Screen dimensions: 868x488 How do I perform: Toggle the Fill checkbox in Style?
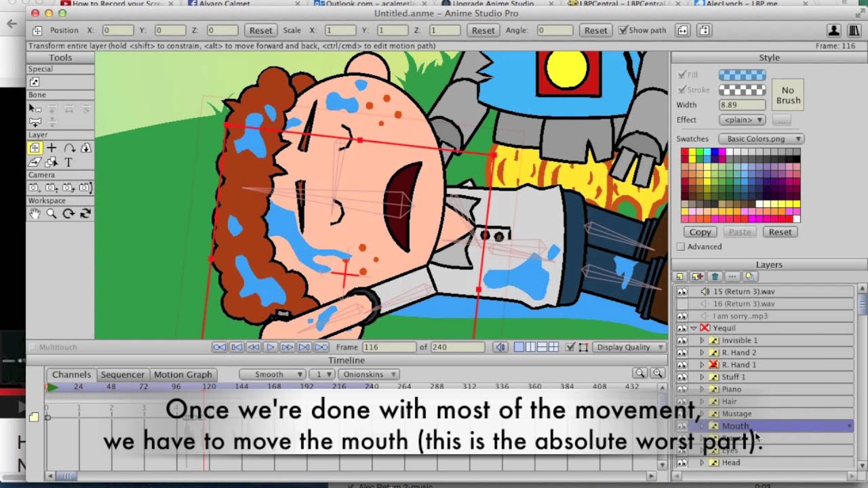point(682,75)
